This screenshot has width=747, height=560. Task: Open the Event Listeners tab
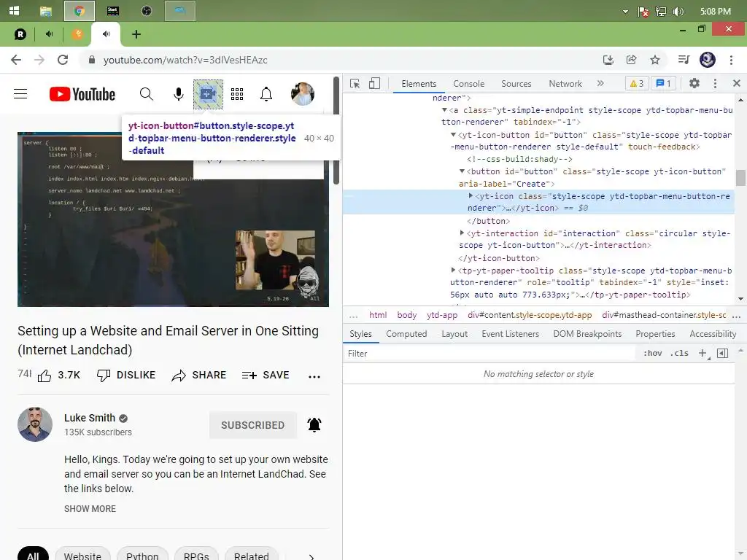click(510, 334)
